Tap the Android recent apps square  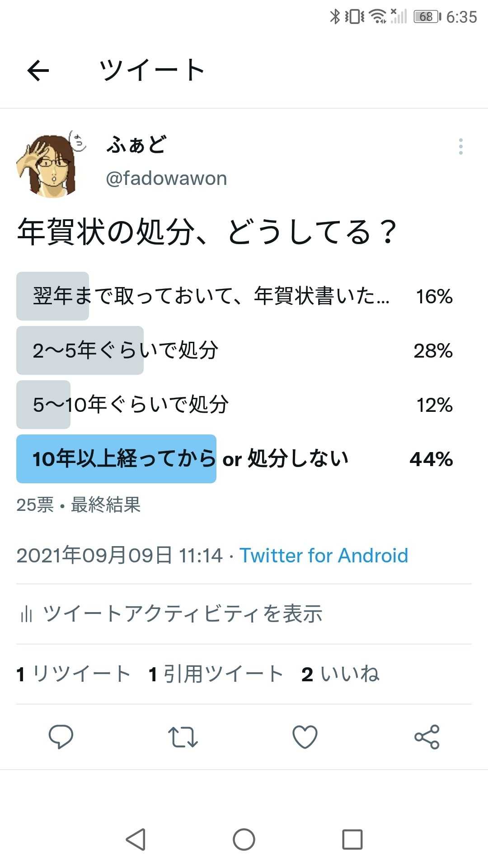coord(352,840)
